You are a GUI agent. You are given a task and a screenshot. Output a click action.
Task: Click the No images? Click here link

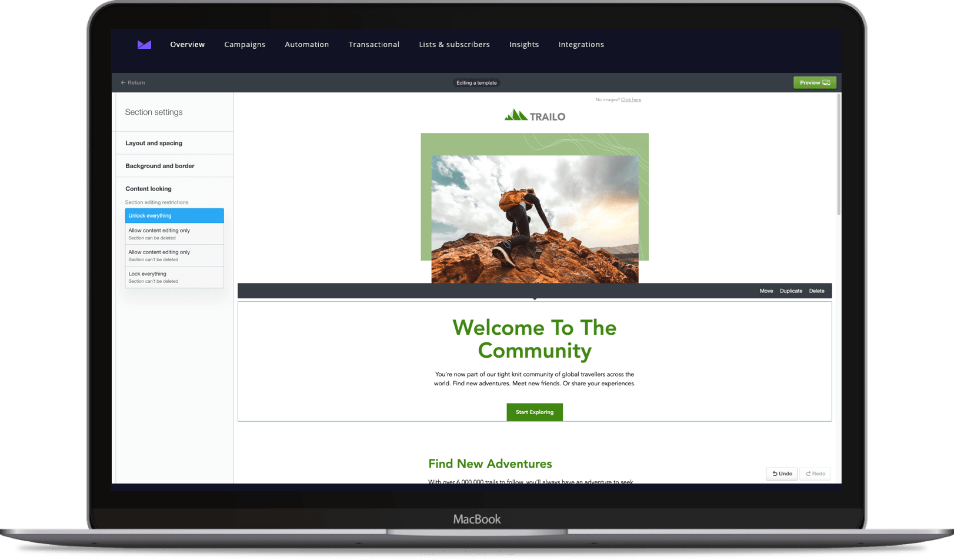pos(631,99)
